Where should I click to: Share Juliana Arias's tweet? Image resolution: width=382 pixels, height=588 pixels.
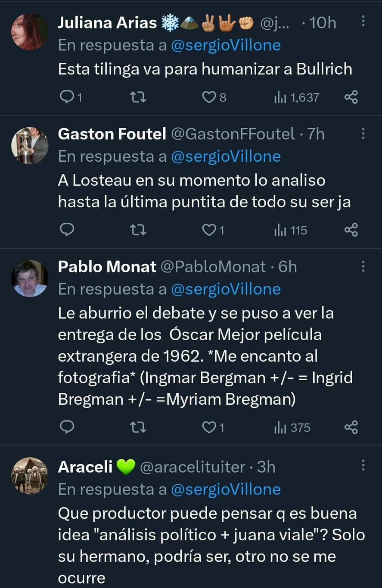click(x=351, y=98)
